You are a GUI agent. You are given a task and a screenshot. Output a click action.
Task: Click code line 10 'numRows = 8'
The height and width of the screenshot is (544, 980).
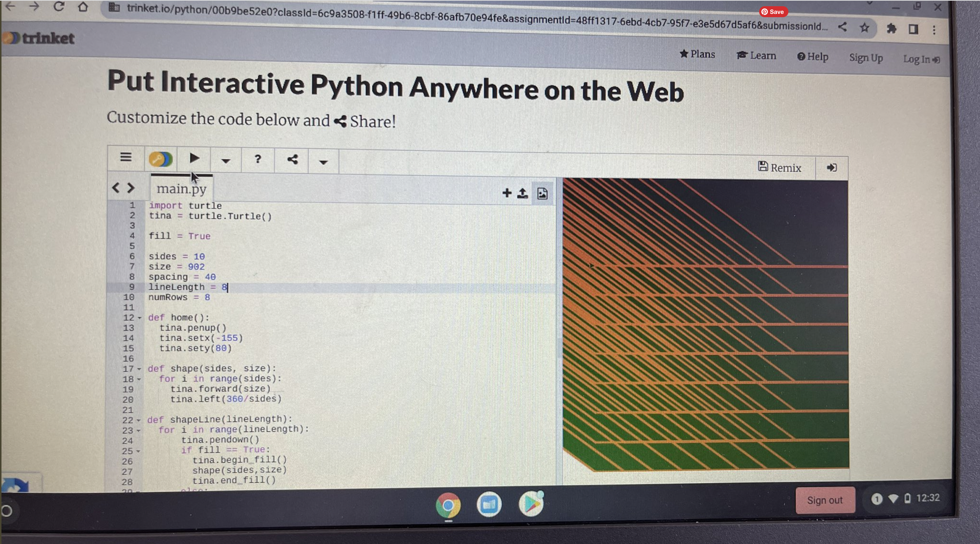pos(179,298)
